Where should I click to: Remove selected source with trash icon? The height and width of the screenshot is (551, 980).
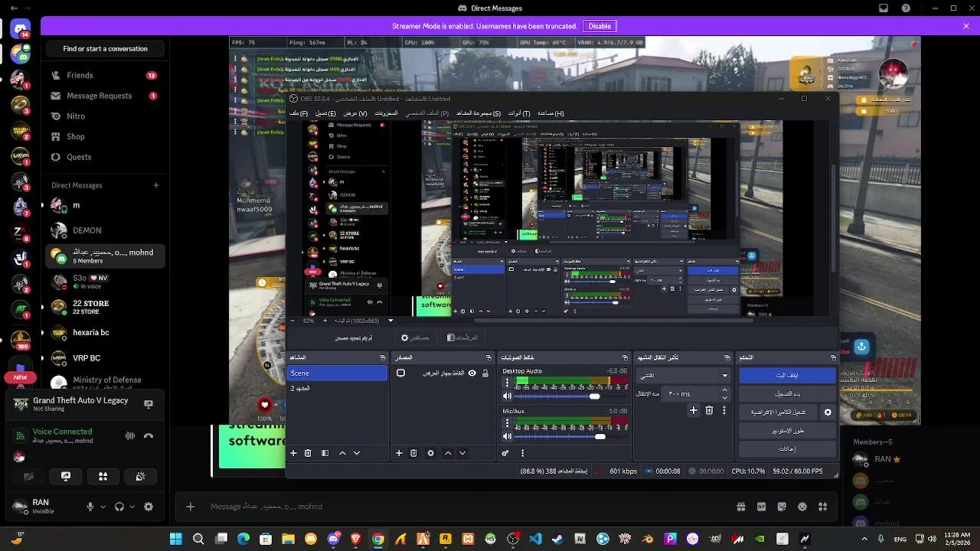[x=413, y=453]
